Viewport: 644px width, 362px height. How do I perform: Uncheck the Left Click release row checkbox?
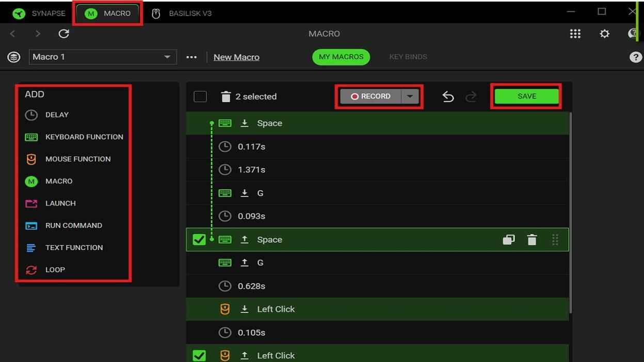[199, 355]
